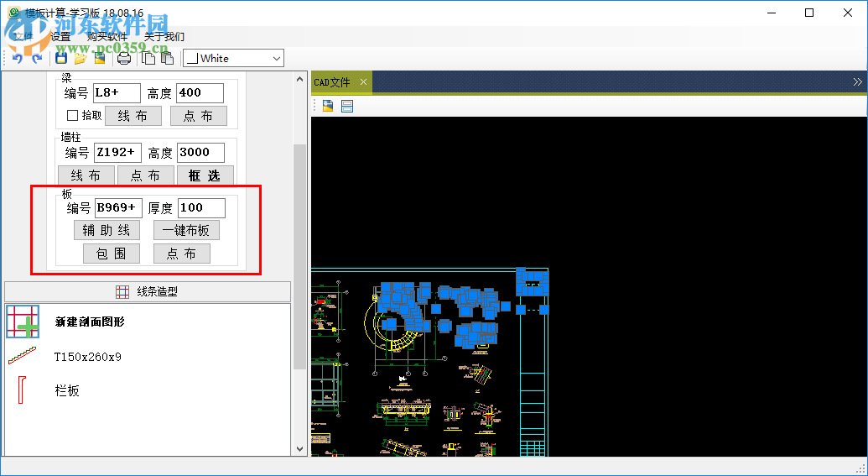Viewport: 868px width, 476px height.
Task: Open the 文件 menu
Action: click(23, 37)
